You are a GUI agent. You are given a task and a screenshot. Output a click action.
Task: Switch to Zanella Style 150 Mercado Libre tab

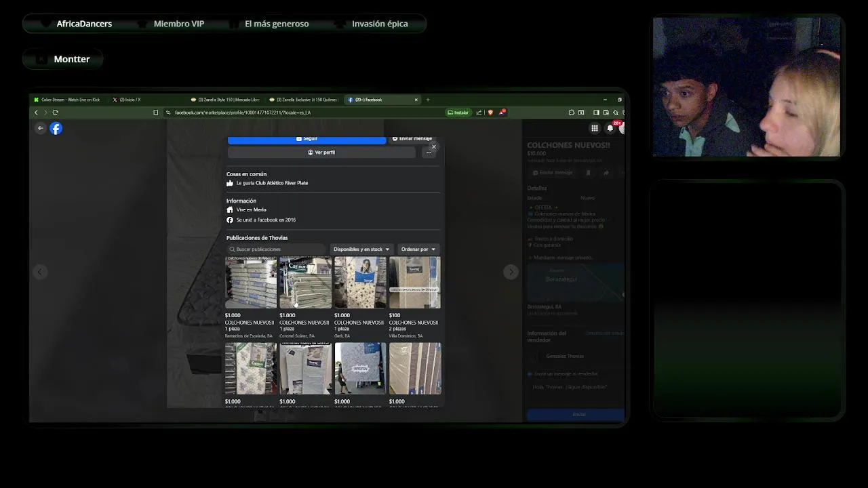pyautogui.click(x=226, y=100)
